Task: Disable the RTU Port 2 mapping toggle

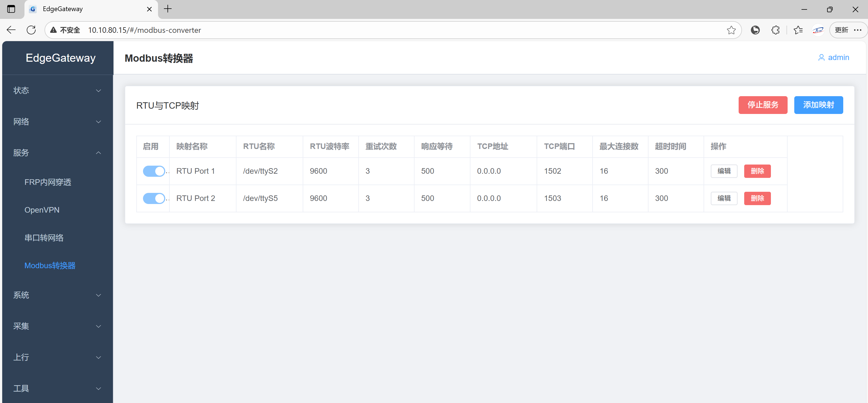Action: click(154, 198)
